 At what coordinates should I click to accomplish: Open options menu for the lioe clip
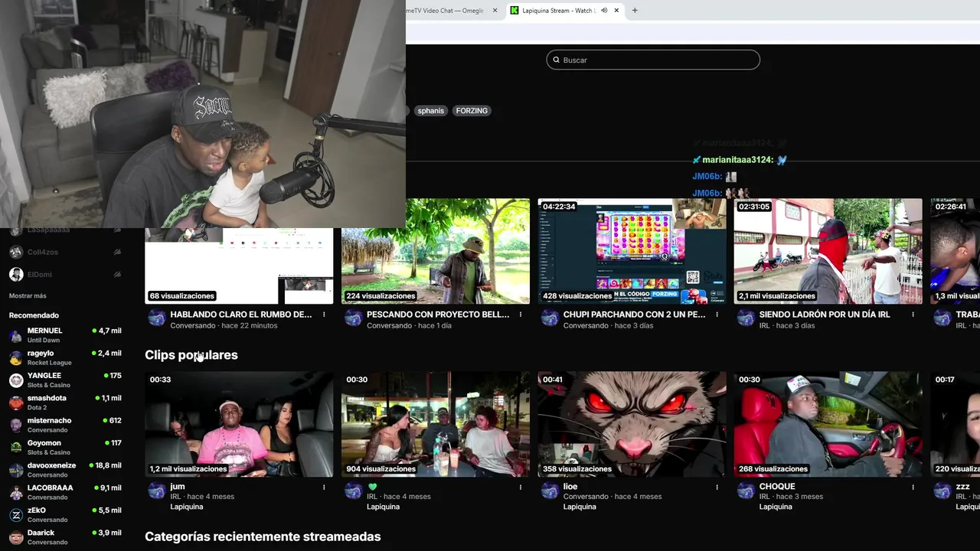click(x=717, y=487)
